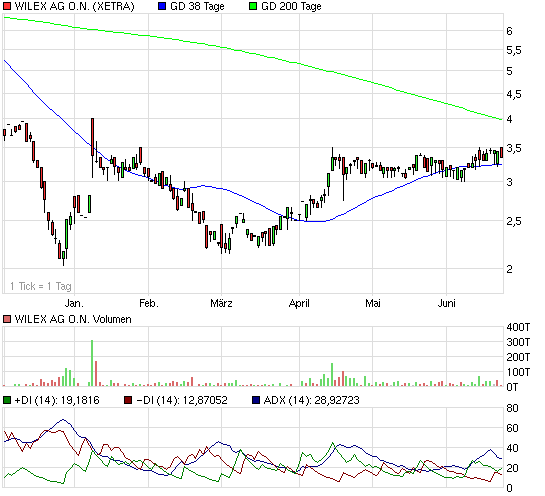Select the 'WILEX AG O.N. (XETRA)' legend label
Screen dimensions: 545x496
point(74,6)
